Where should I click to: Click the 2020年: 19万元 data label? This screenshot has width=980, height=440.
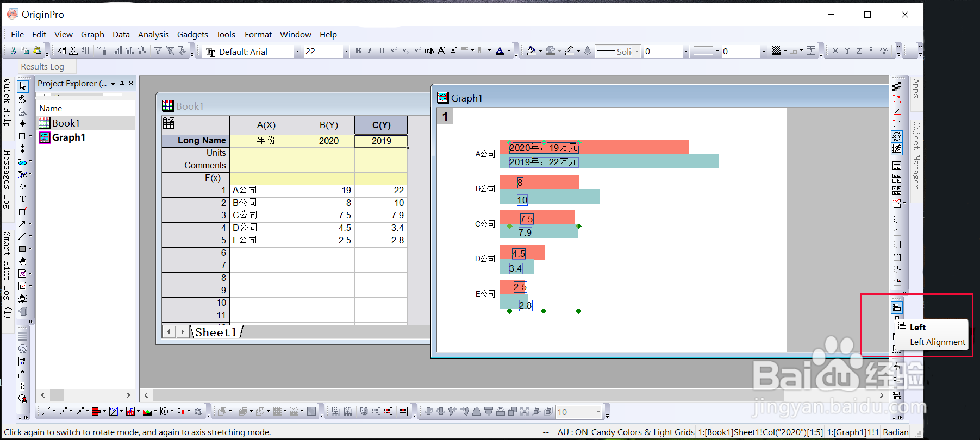(544, 148)
